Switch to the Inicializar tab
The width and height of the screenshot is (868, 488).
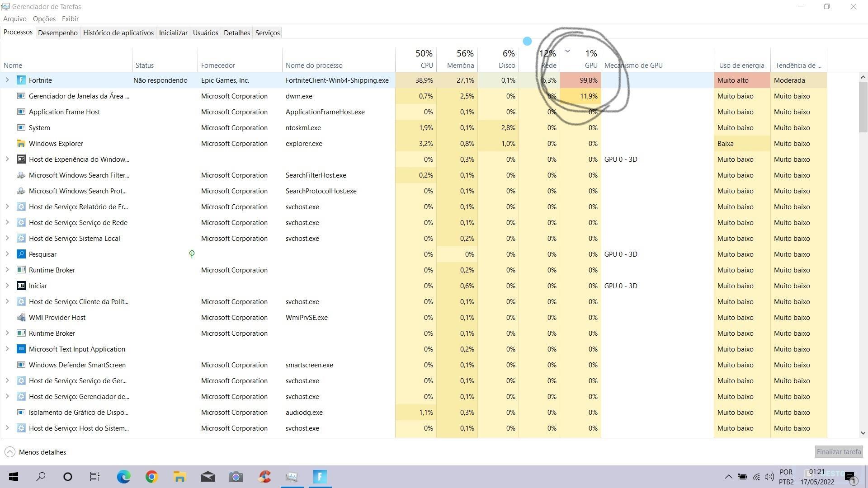coord(173,33)
